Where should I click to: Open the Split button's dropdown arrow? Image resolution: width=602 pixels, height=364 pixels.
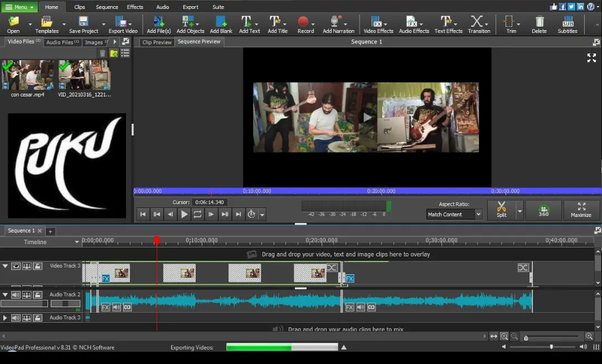click(520, 210)
